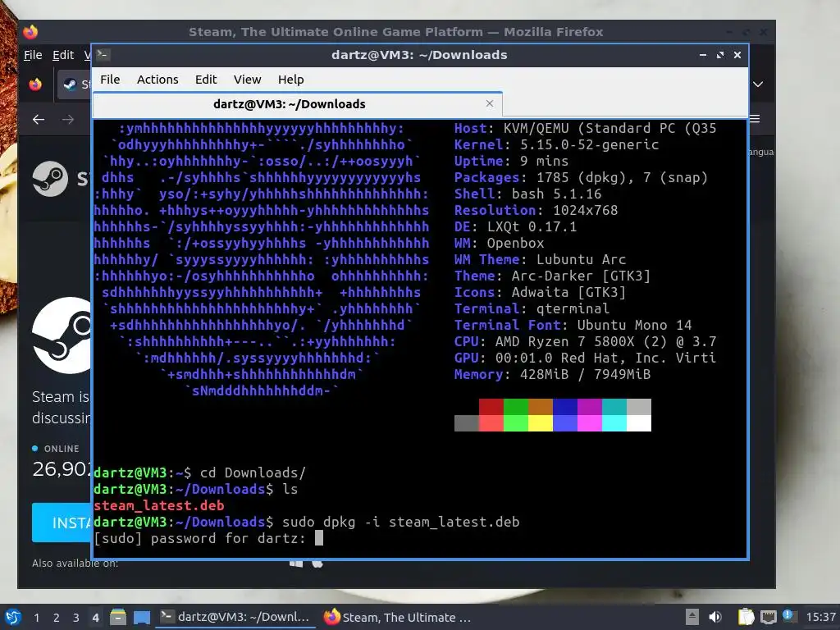Switch to virtual desktop 2
840x630 pixels.
pos(57,618)
